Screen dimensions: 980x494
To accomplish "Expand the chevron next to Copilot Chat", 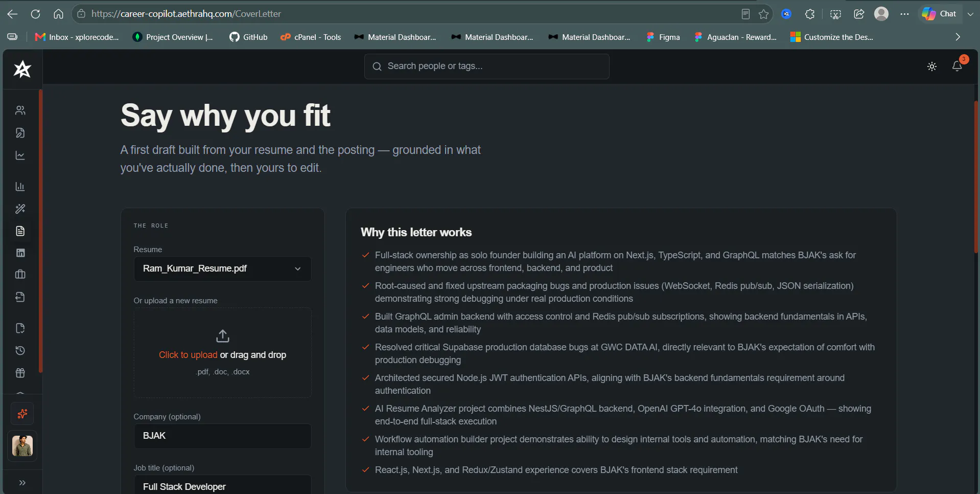I will 970,14.
